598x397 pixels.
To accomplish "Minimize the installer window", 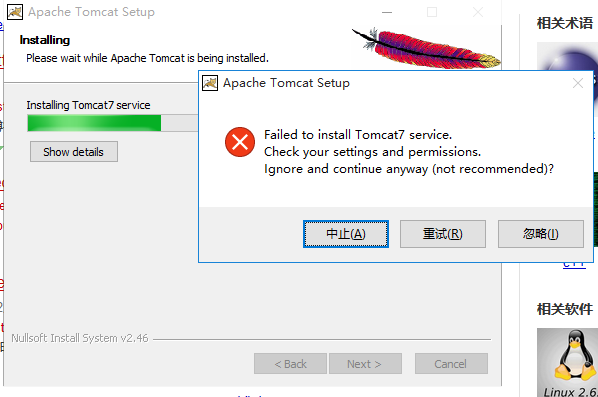I will coord(387,12).
